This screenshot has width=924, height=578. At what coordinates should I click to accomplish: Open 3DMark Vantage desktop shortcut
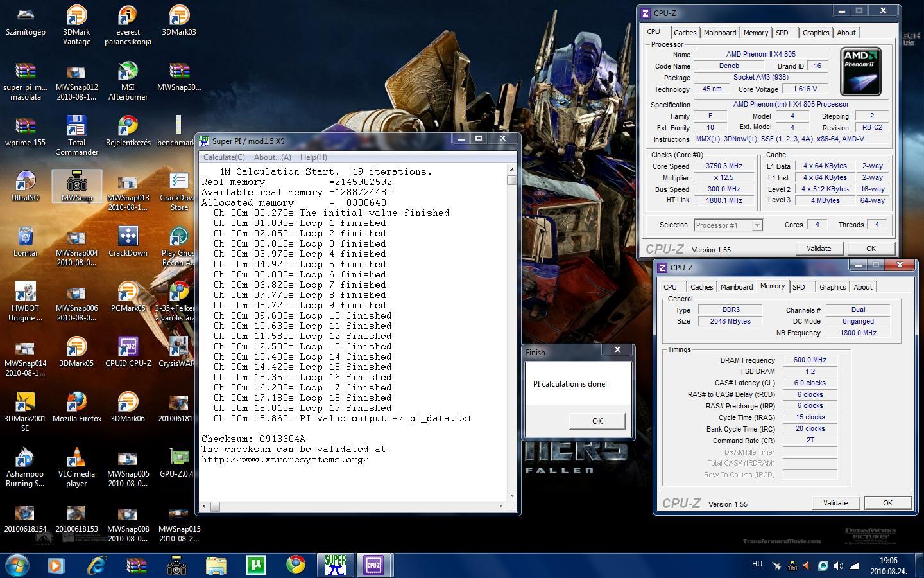[76, 25]
